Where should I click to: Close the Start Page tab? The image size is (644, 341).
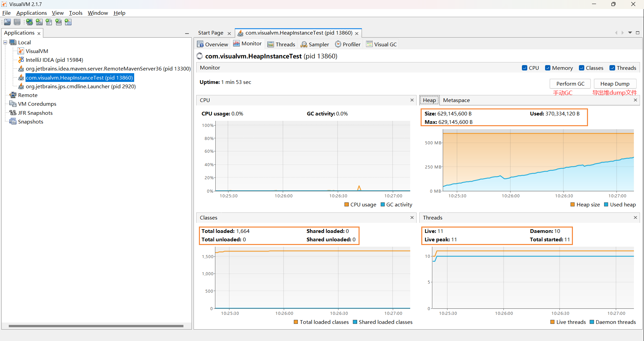pos(229,33)
